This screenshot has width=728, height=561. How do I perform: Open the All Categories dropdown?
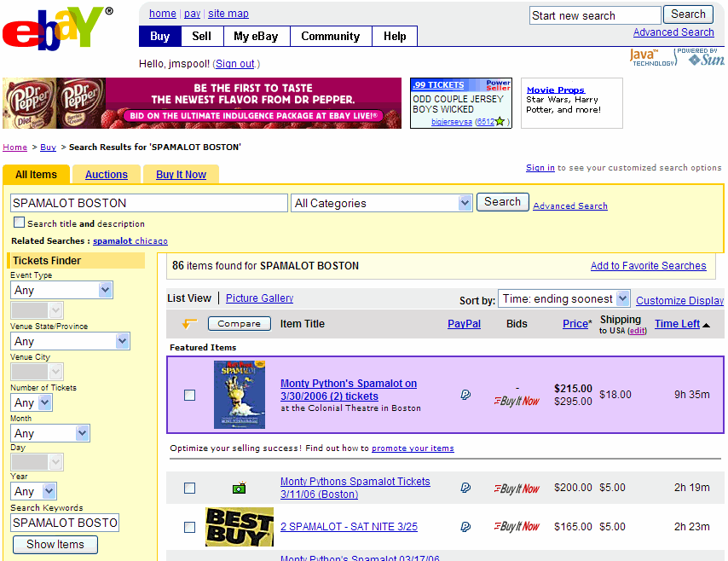382,203
